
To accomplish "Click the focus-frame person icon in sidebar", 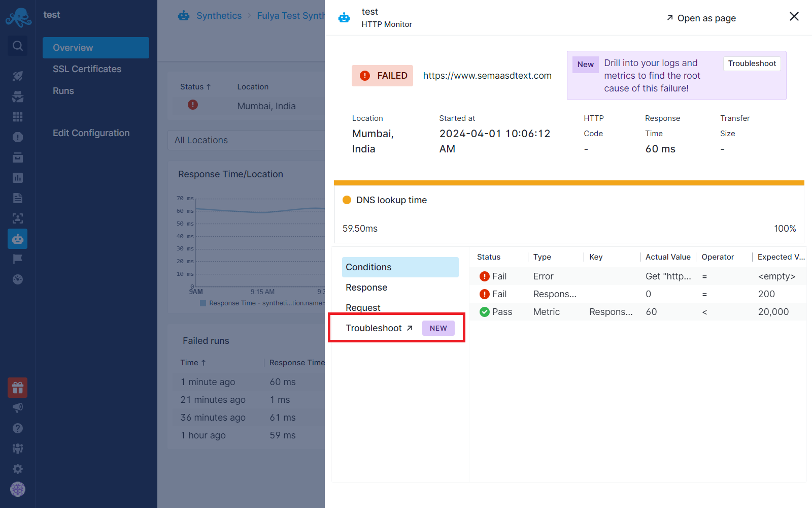I will pyautogui.click(x=18, y=218).
